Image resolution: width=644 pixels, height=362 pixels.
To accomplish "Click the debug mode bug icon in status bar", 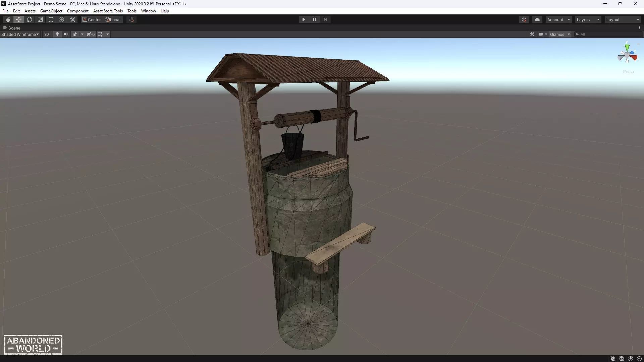I will [613, 359].
